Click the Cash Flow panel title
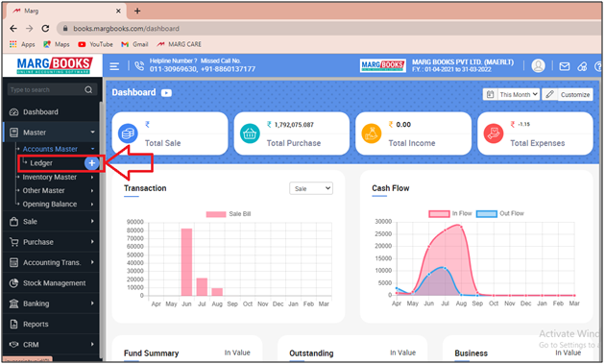 click(x=391, y=188)
